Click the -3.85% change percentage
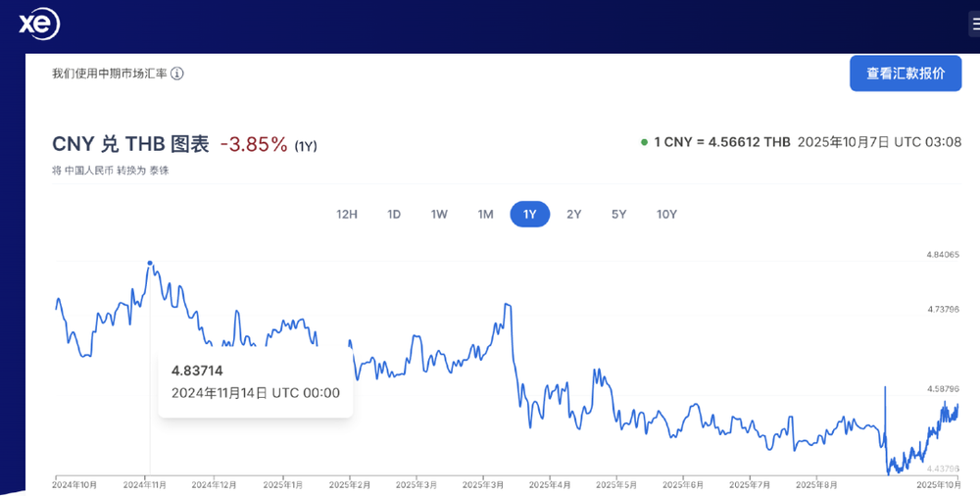This screenshot has width=980, height=496. pyautogui.click(x=254, y=144)
